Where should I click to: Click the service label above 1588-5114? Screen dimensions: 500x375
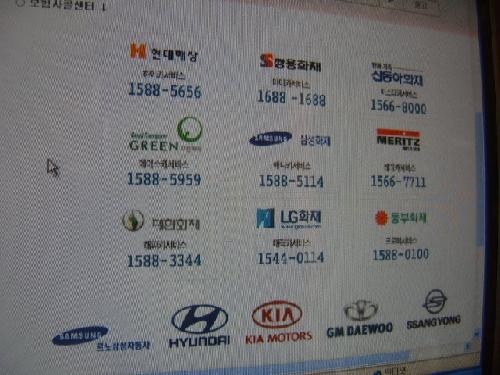point(292,165)
